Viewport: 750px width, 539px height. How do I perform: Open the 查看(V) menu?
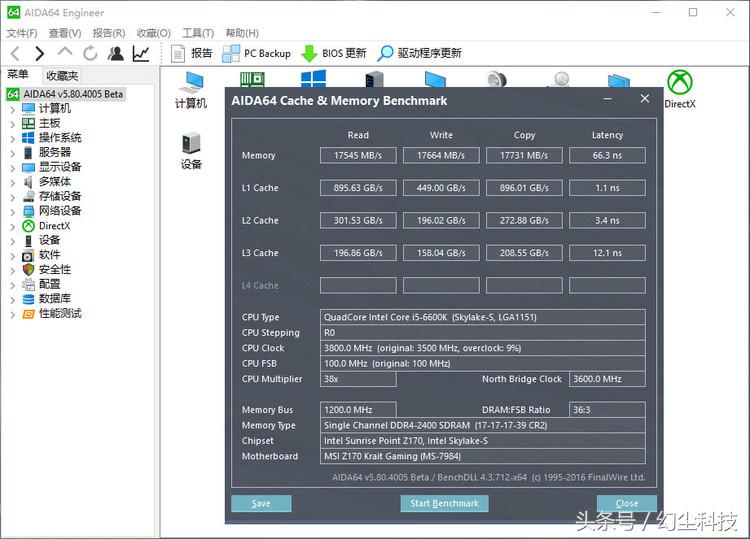coord(65,33)
